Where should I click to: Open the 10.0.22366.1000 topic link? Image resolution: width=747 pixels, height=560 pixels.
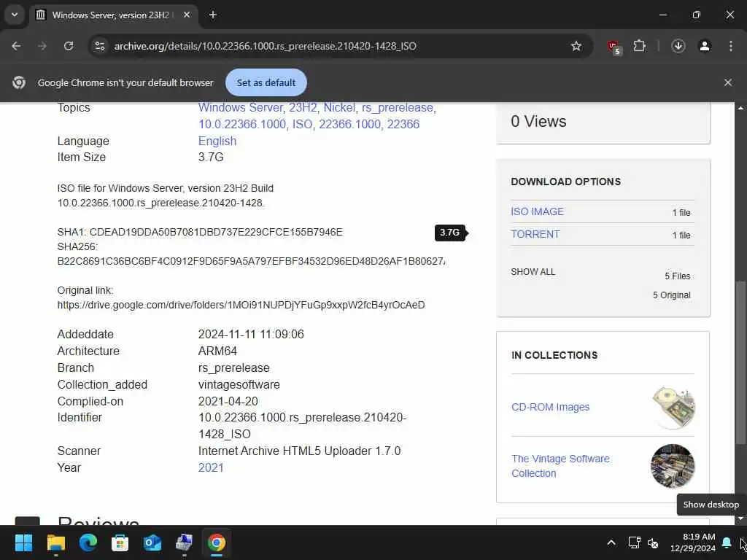[x=242, y=124]
